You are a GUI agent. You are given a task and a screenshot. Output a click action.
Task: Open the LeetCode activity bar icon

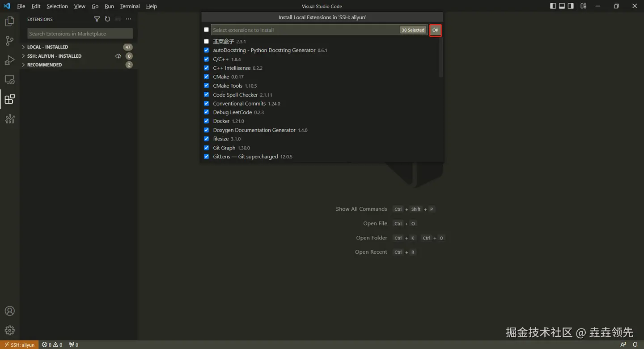coord(9,119)
